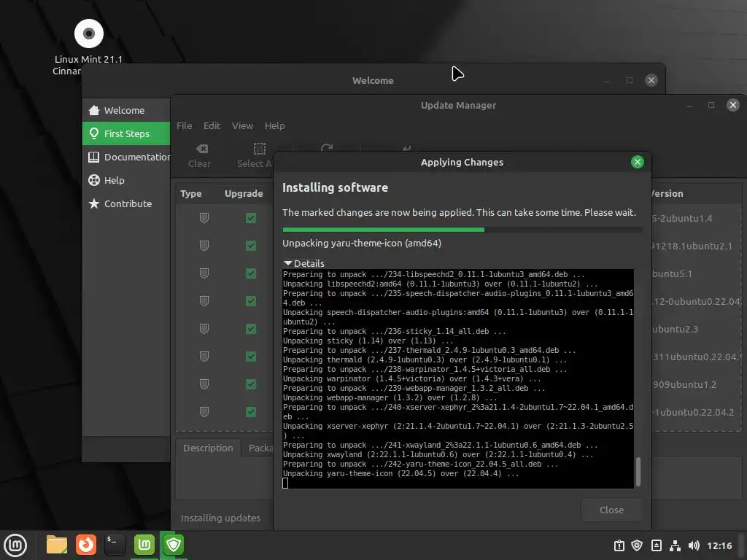Open the Terminal from the panel
Viewport: 747px width, 560px height.
point(115,545)
